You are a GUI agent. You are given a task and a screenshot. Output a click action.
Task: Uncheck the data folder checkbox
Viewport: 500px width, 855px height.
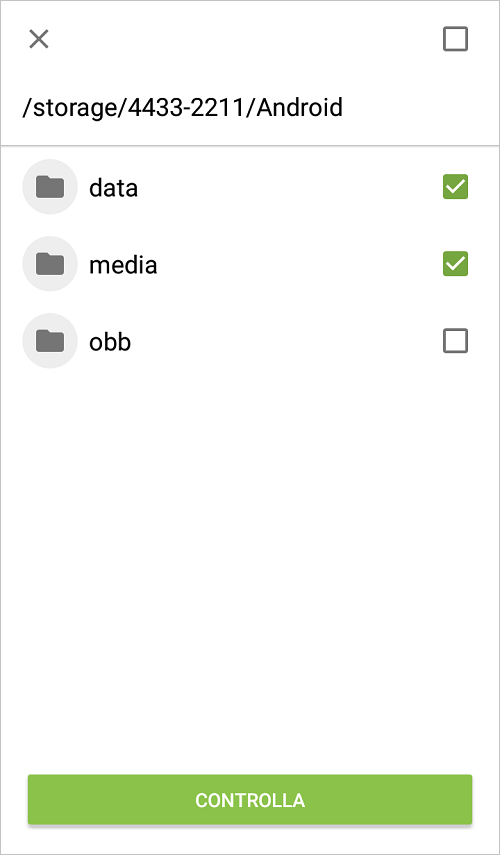pos(455,187)
